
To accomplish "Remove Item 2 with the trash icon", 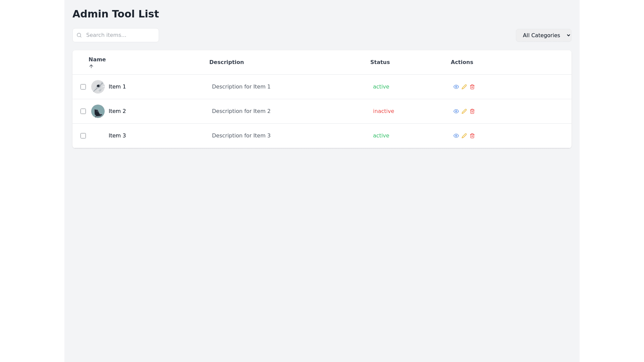I will [x=472, y=111].
